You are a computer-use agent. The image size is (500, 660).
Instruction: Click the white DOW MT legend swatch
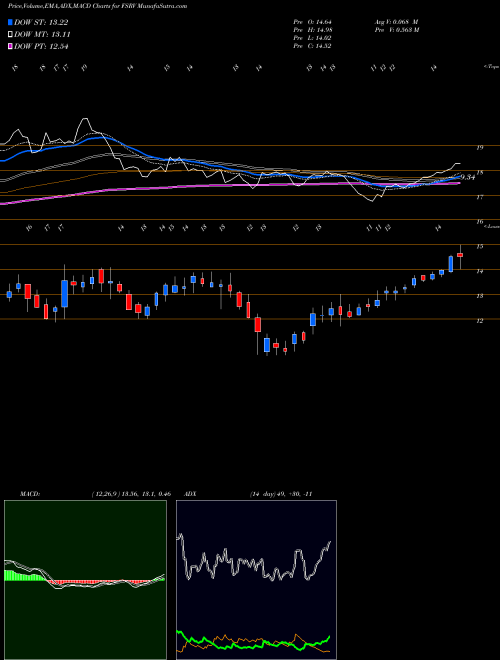click(10, 35)
